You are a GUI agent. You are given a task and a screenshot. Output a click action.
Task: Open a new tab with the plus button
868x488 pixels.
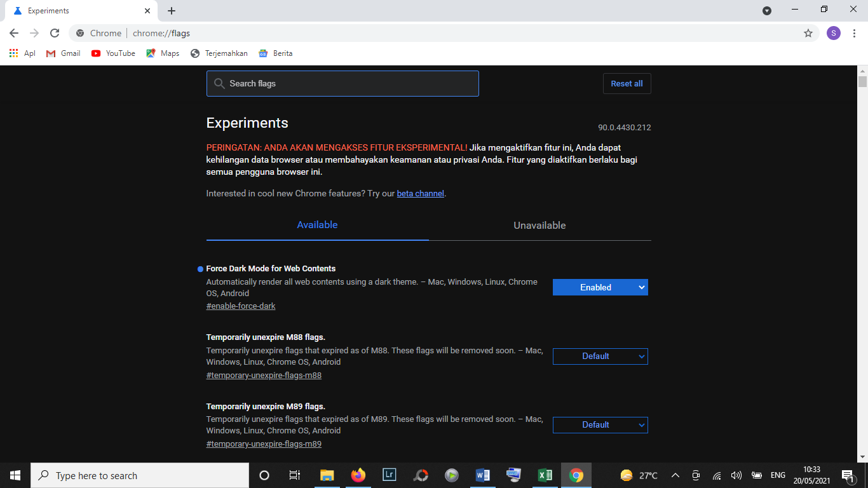point(172,11)
